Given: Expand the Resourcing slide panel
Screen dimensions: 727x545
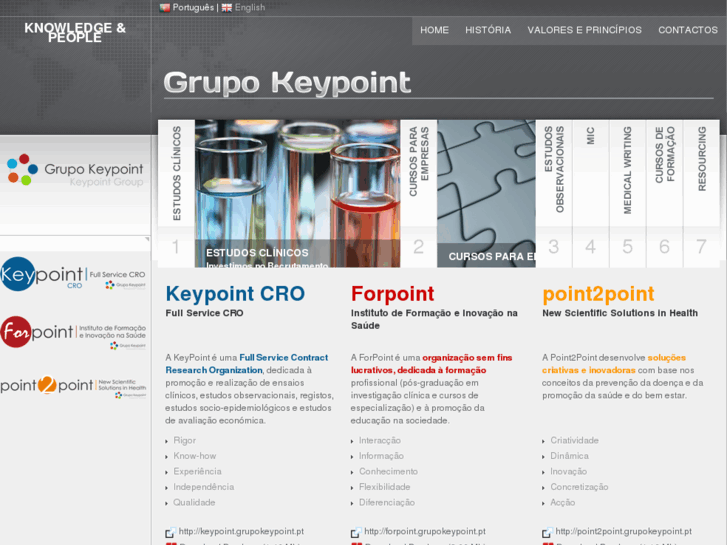Looking at the screenshot, I should [701, 193].
